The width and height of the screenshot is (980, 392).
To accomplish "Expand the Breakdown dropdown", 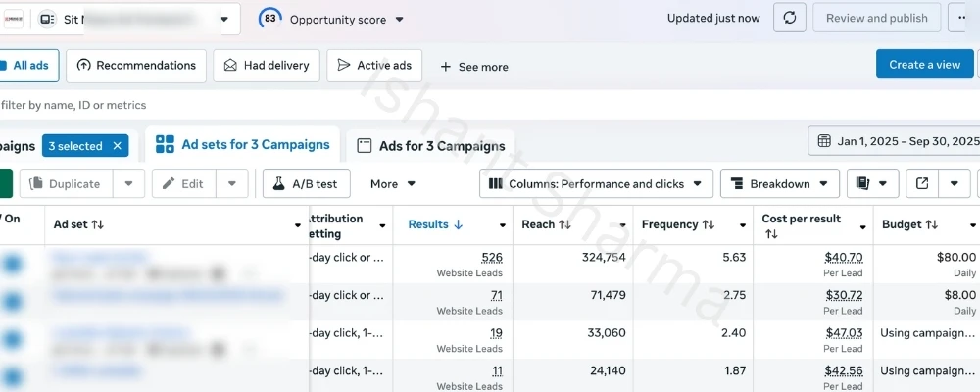I will coord(779,183).
